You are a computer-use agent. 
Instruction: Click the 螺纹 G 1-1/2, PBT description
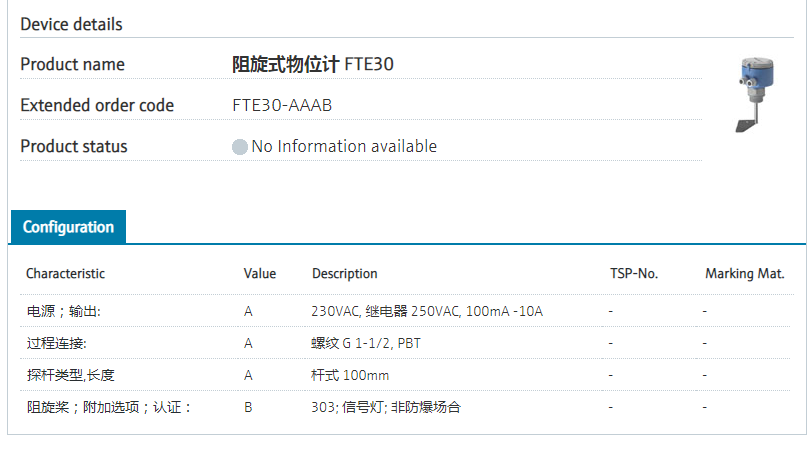click(x=366, y=343)
